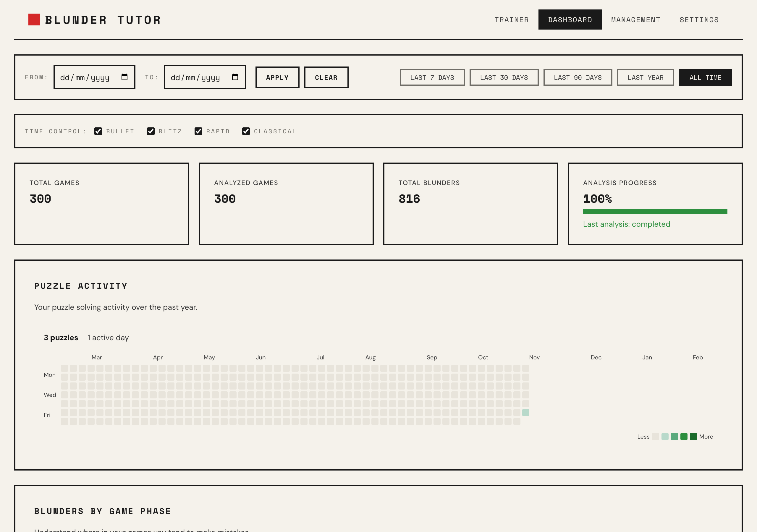Select the Last 7 Days preset

click(x=432, y=77)
